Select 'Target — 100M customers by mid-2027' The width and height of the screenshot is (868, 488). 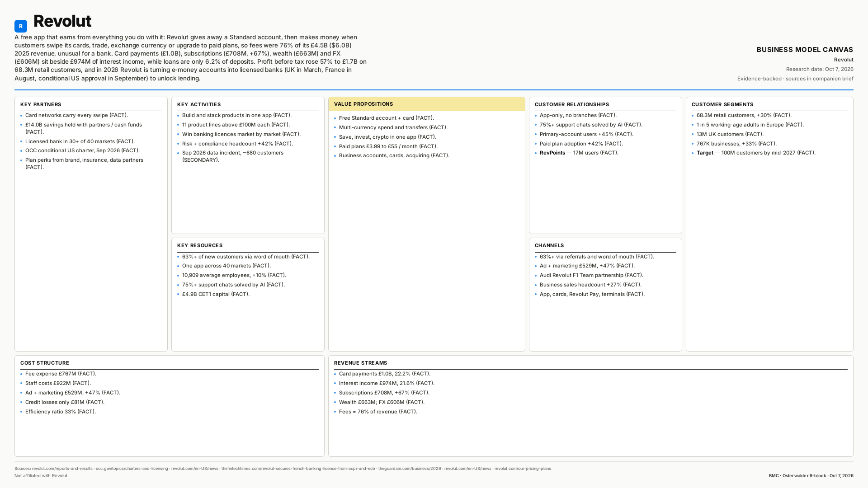[x=756, y=153]
